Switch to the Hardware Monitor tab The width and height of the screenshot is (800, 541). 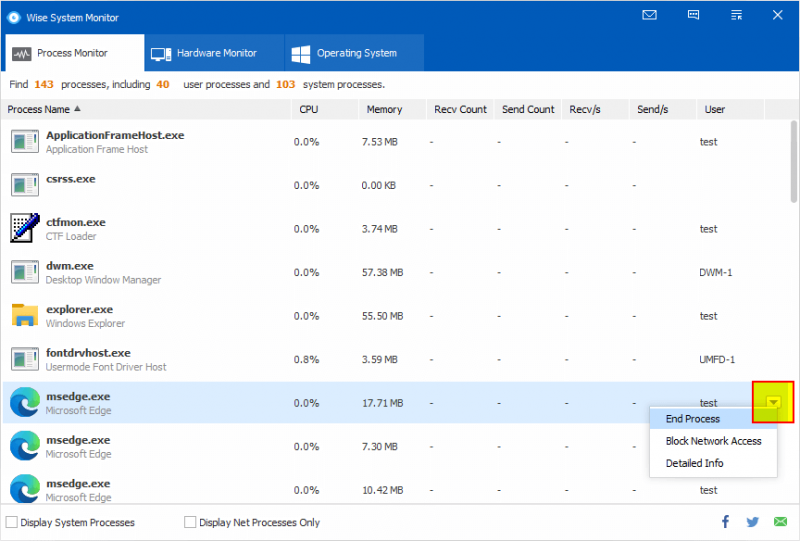point(214,53)
